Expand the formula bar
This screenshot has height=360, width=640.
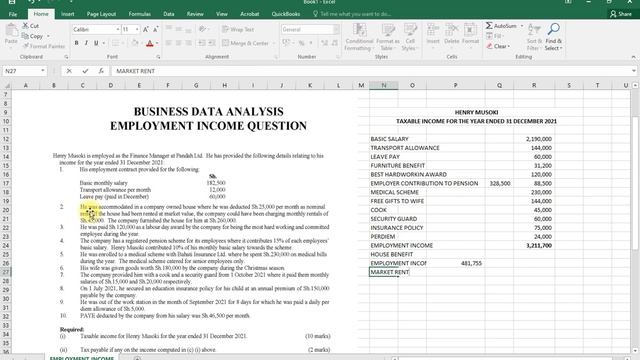click(x=633, y=71)
